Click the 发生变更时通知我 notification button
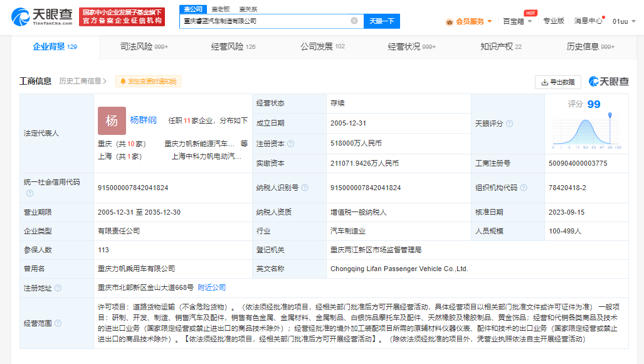Image resolution: width=644 pixels, height=364 pixels. click(148, 82)
